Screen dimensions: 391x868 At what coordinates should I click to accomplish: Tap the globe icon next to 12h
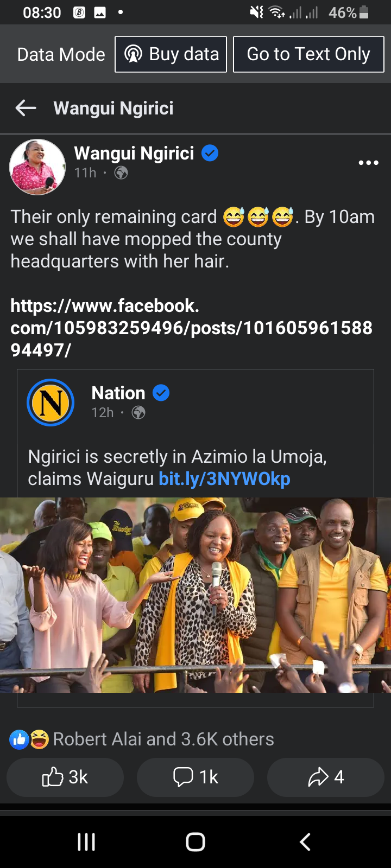(x=138, y=413)
